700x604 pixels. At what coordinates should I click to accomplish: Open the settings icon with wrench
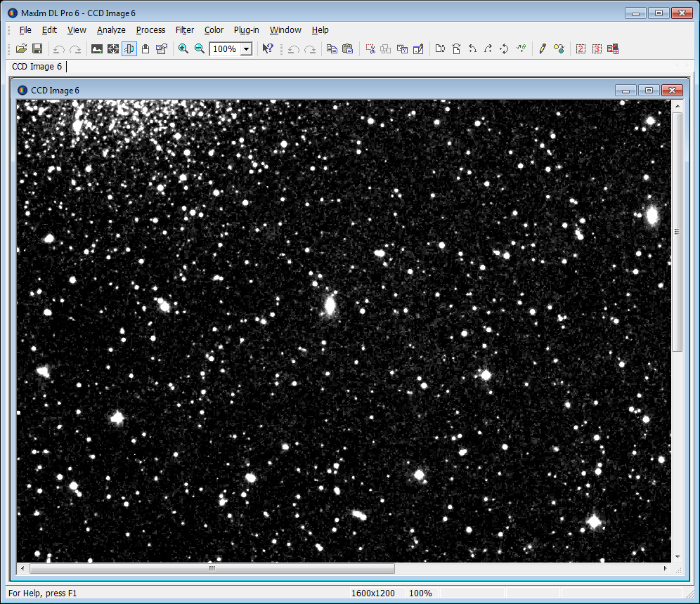click(x=161, y=49)
